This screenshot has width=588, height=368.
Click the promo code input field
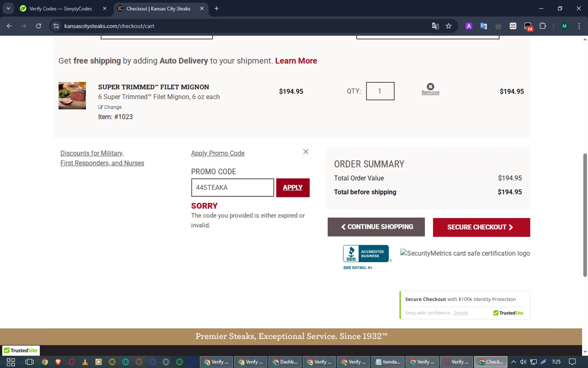[232, 188]
